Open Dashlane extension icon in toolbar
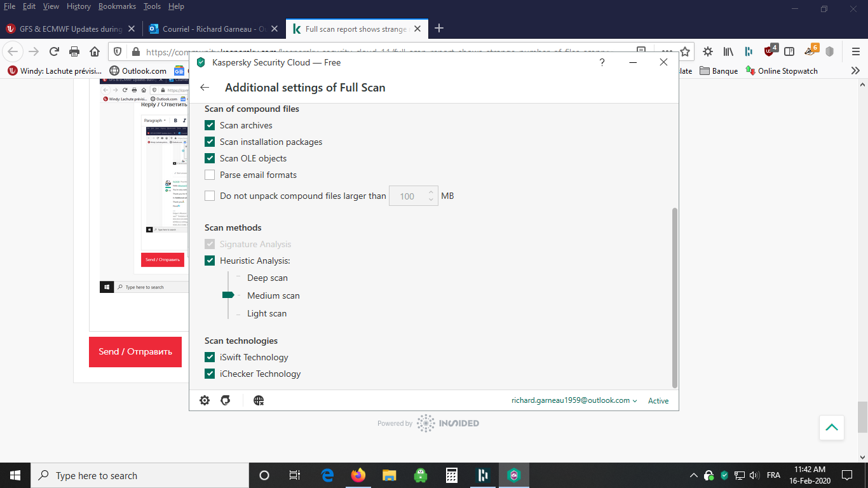 pyautogui.click(x=749, y=51)
